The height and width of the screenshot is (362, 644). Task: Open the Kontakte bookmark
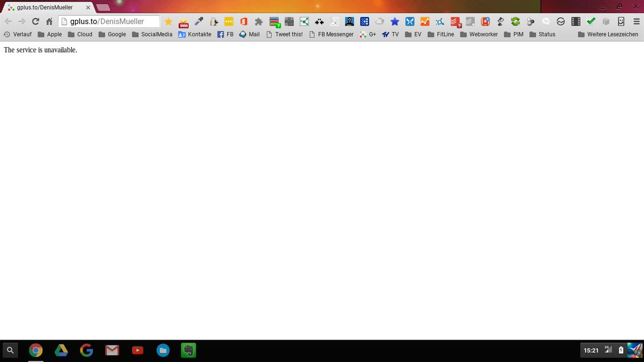(x=195, y=34)
